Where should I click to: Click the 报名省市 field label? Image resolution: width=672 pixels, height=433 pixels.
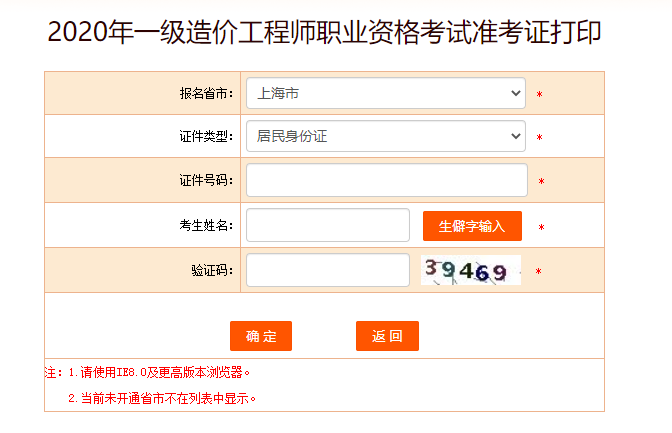205,94
